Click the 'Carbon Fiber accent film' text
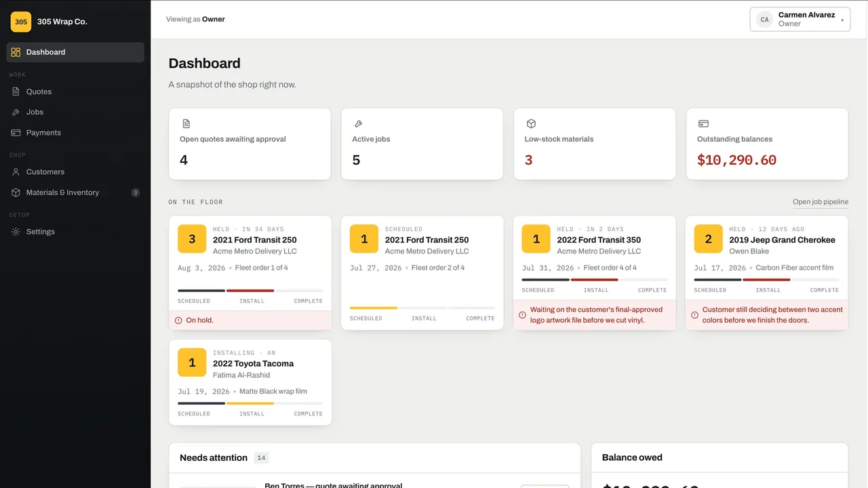Screen dimensions: 868x488 pyautogui.click(x=795, y=268)
